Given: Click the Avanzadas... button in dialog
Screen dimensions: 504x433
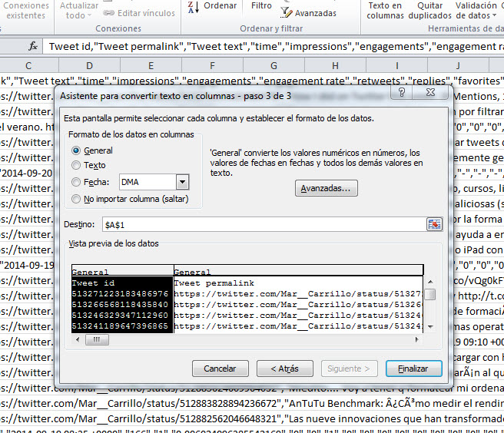Looking at the screenshot, I should point(327,188).
